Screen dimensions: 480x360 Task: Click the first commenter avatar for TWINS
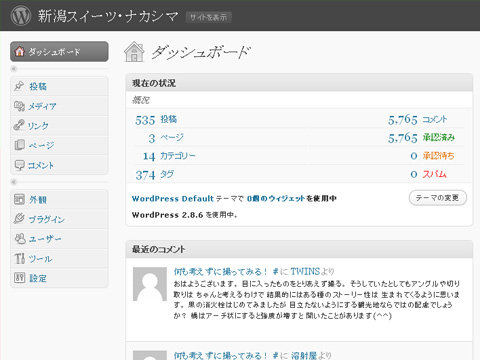coord(150,284)
